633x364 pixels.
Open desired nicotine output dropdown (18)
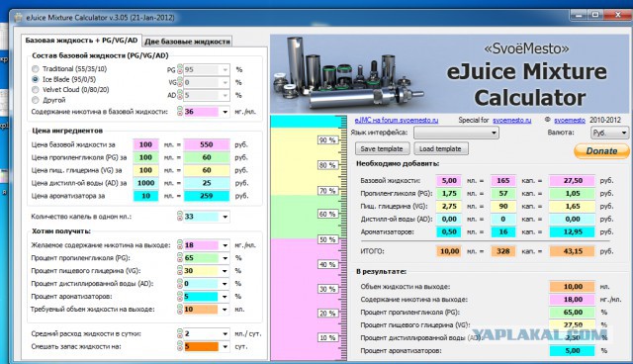(225, 245)
